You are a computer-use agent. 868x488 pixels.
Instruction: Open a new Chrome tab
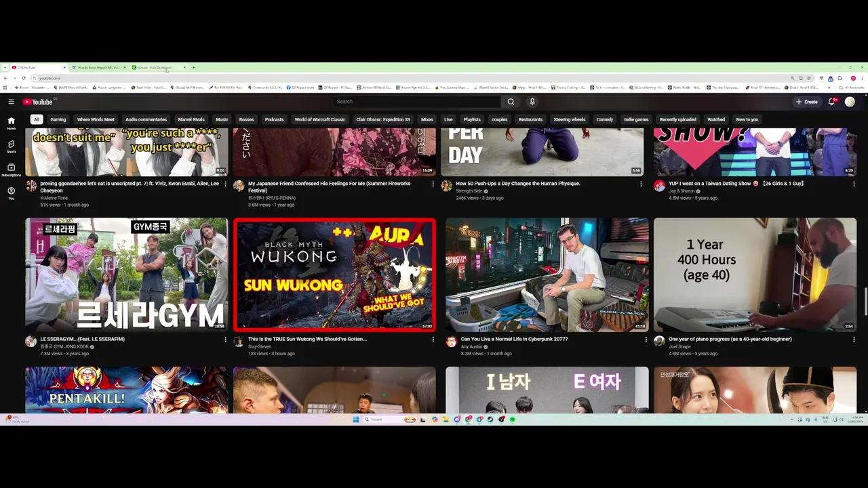pyautogui.click(x=193, y=67)
